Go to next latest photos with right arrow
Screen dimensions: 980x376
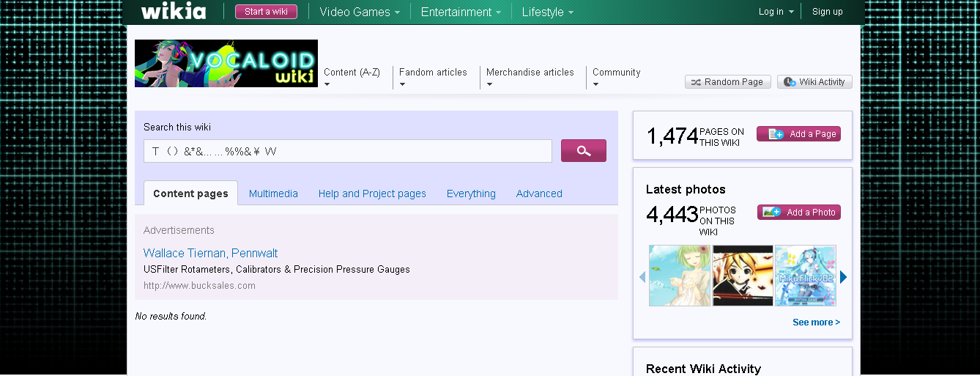coord(844,277)
